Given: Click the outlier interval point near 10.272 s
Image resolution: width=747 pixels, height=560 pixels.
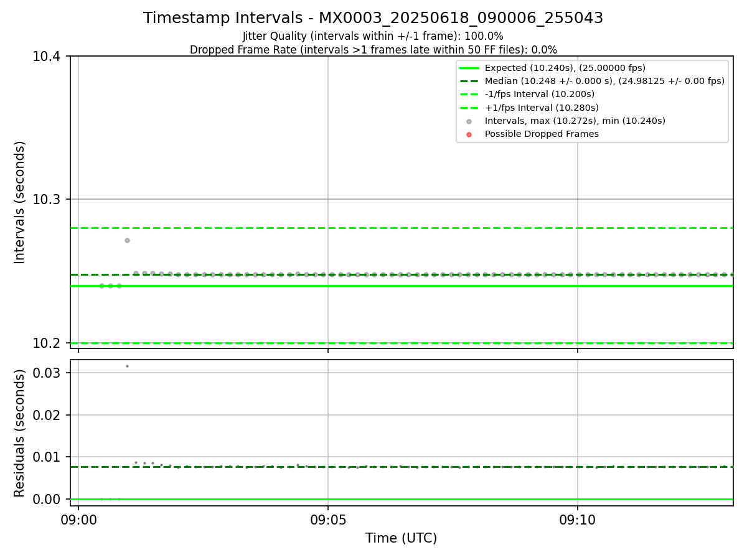Looking at the screenshot, I should [127, 240].
